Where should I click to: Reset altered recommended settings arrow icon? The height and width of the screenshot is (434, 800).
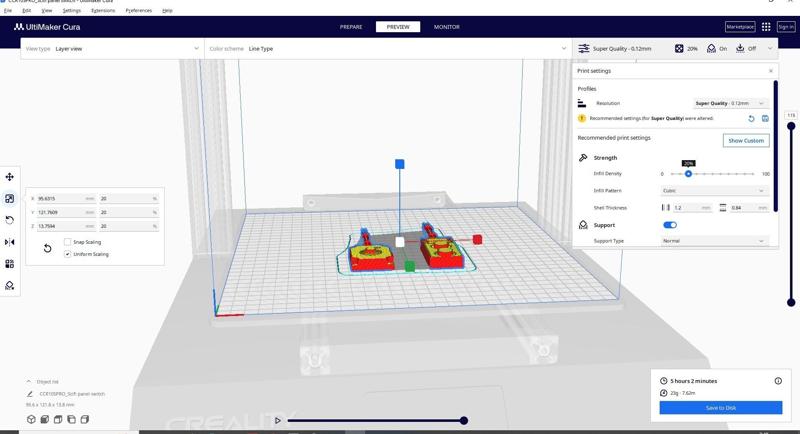point(751,118)
